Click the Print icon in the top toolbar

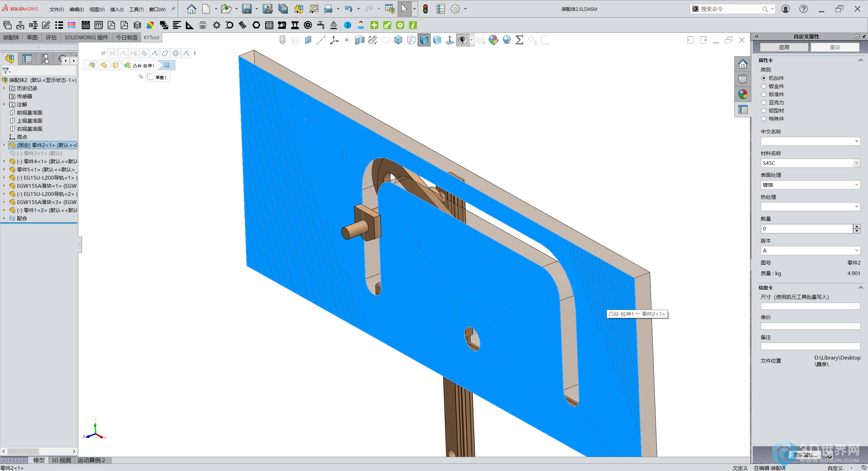328,9
